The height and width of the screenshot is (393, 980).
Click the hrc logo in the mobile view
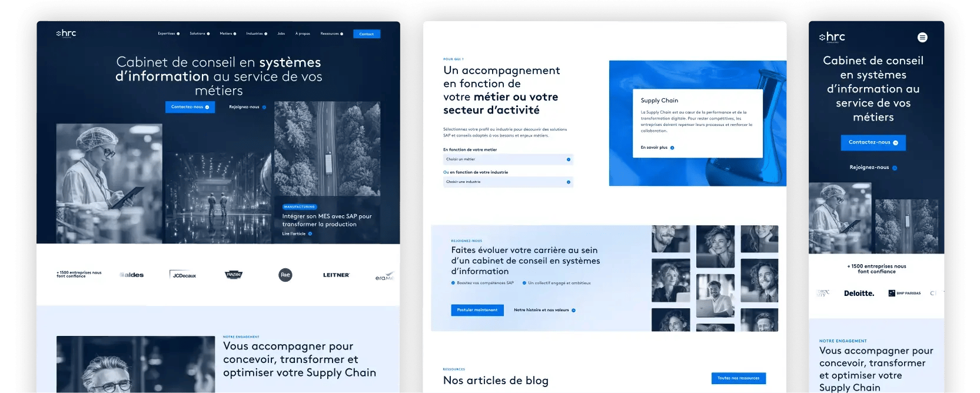[832, 37]
